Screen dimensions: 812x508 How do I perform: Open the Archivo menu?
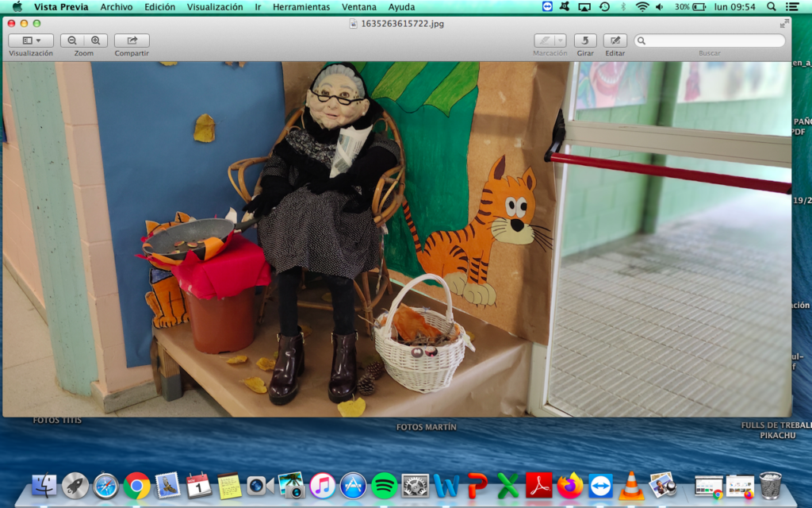click(117, 6)
